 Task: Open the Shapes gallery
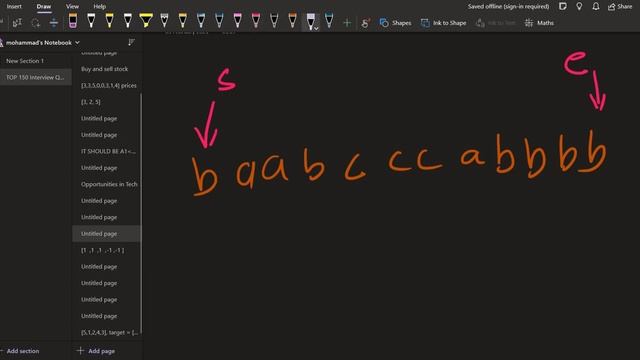pyautogui.click(x=396, y=23)
